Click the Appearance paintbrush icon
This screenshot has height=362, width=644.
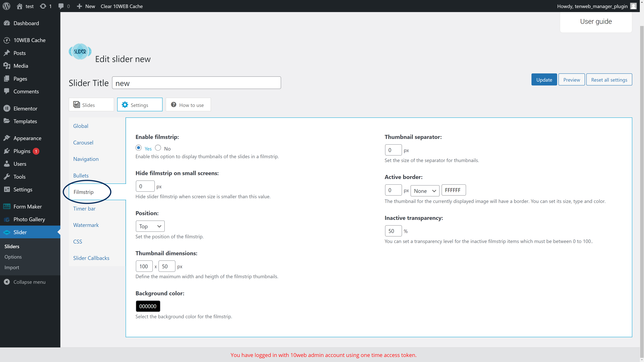(x=7, y=138)
